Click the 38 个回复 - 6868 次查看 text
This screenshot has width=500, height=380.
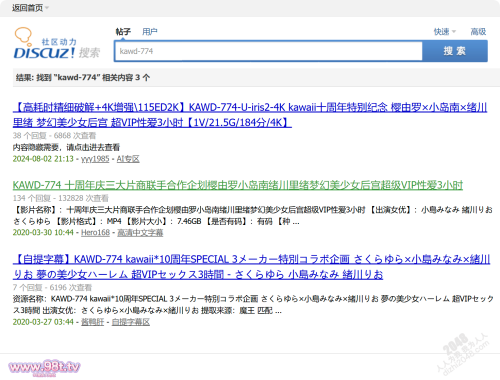coord(54,136)
